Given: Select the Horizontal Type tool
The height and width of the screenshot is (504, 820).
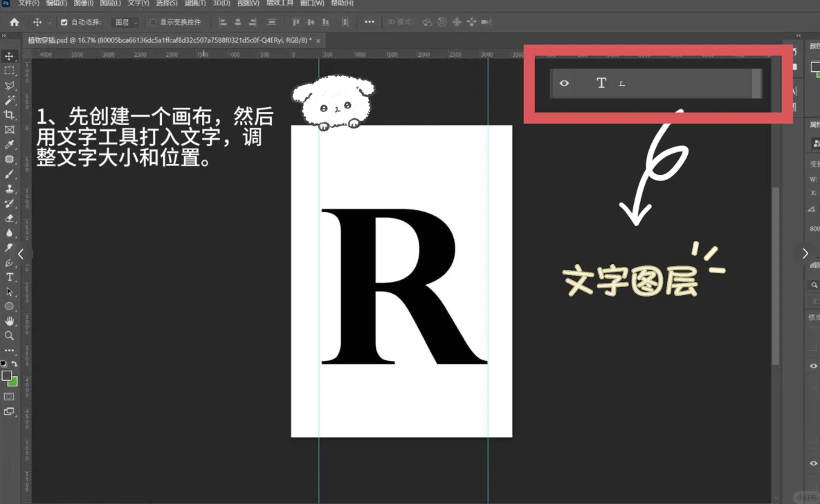Looking at the screenshot, I should click(x=9, y=277).
